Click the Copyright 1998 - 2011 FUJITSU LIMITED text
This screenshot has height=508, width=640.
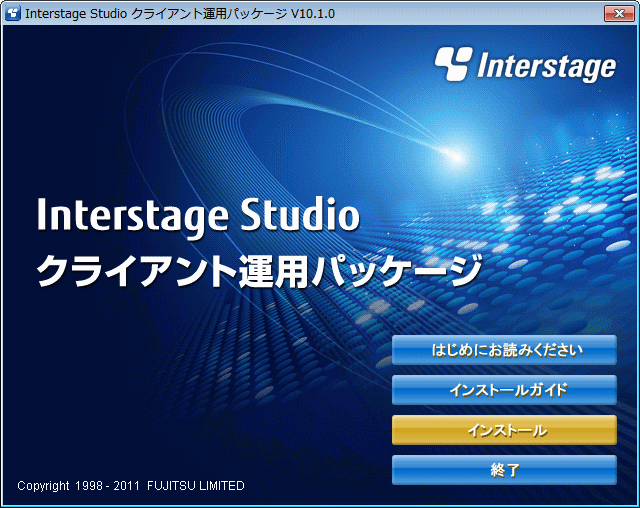(x=131, y=486)
